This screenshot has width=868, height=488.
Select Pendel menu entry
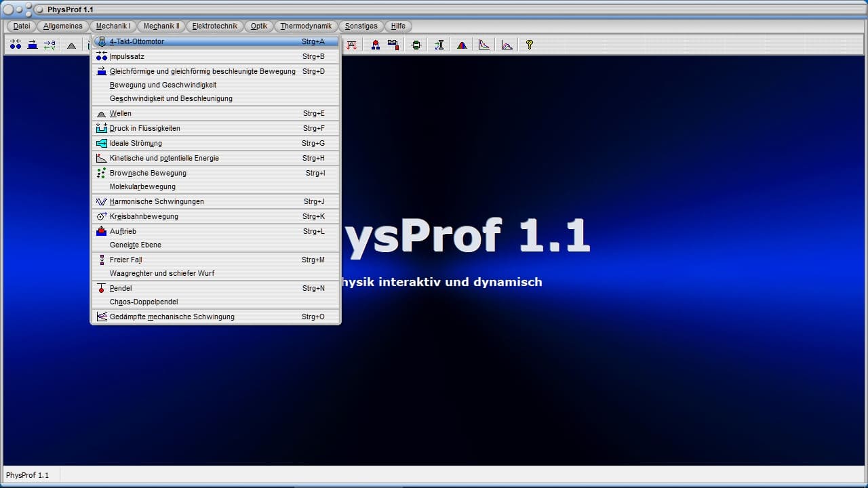tap(216, 288)
